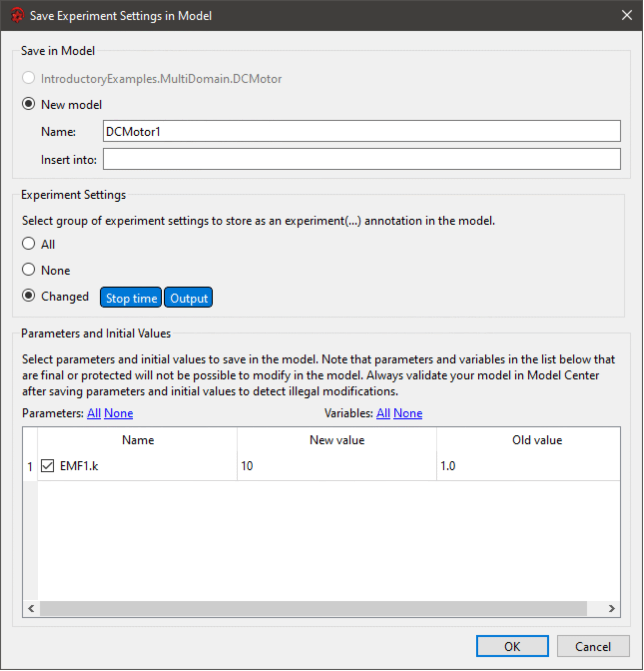The height and width of the screenshot is (671, 644).
Task: Click the horizontal scrollbar thumb of the table
Action: pos(314,609)
